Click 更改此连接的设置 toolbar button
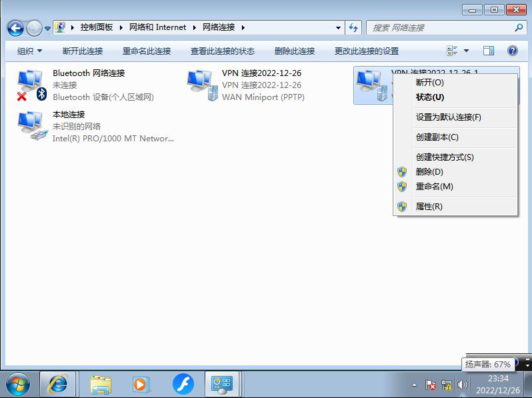Image resolution: width=532 pixels, height=398 pixels. click(367, 51)
